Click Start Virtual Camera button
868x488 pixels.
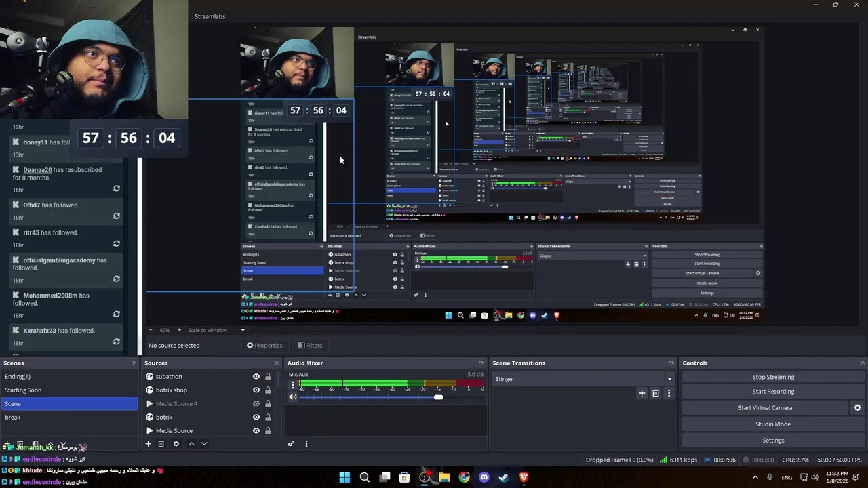pos(765,408)
